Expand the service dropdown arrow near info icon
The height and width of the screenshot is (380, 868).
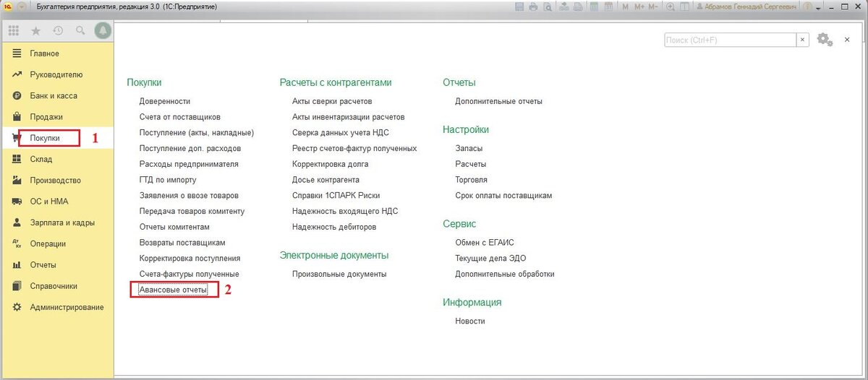pyautogui.click(x=819, y=8)
